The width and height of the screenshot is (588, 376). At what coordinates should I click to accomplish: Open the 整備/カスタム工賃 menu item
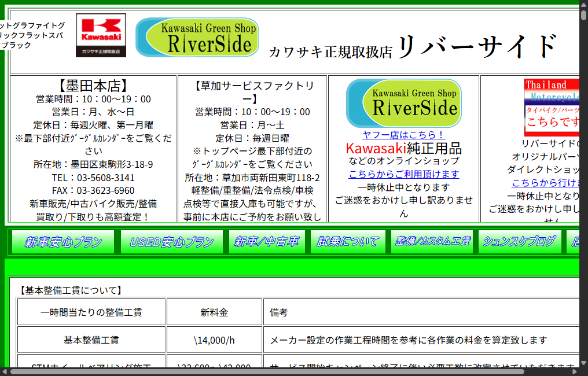tap(433, 242)
